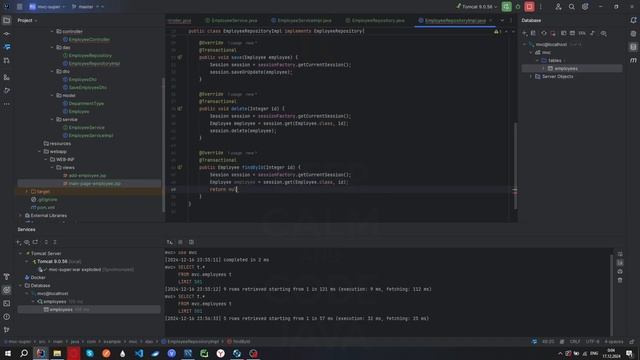Rerun Tomcat with green restart button
Screen dimensions: 640x360
507,7
